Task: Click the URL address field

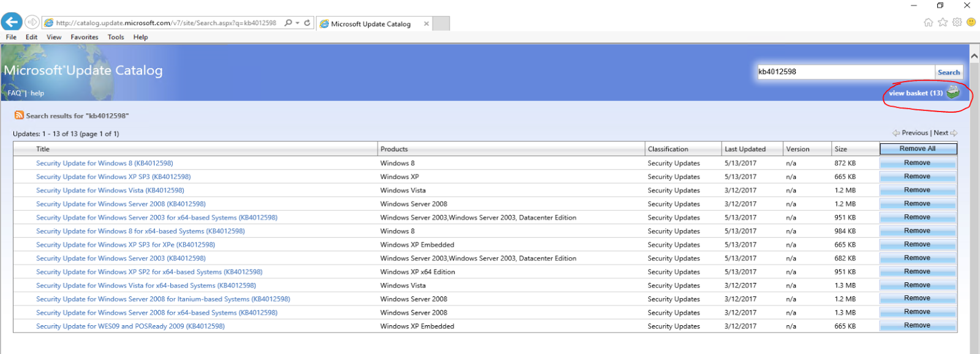Action: pyautogui.click(x=166, y=23)
